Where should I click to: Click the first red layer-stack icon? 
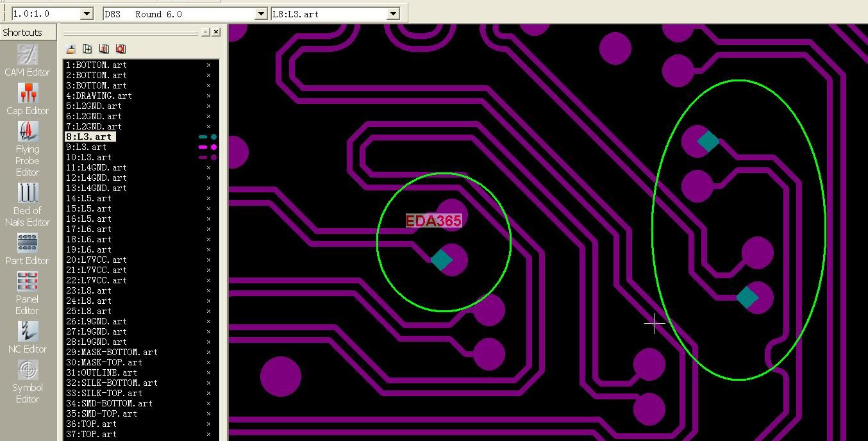click(x=104, y=49)
